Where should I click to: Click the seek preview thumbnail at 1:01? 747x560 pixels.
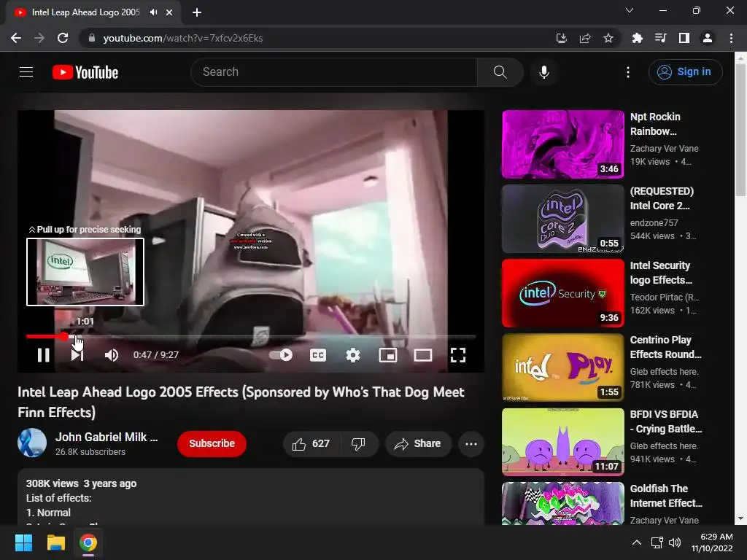coord(85,272)
